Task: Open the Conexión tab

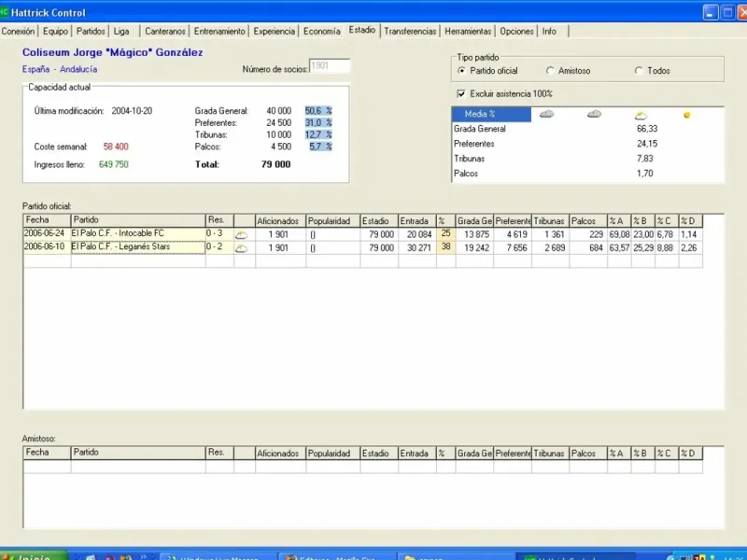Action: [x=18, y=32]
